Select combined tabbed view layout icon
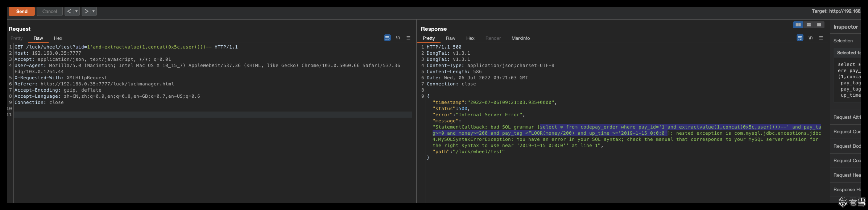Image resolution: width=868 pixels, height=210 pixels. (819, 25)
